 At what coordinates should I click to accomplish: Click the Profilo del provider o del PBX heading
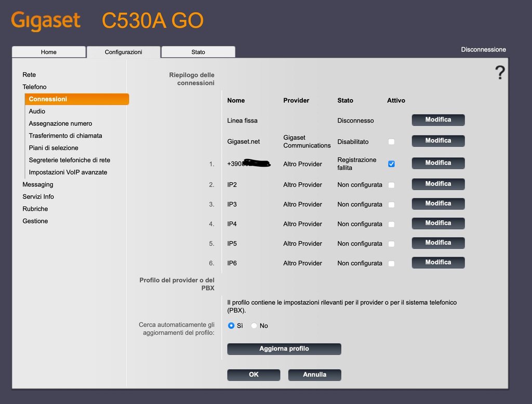tap(177, 284)
